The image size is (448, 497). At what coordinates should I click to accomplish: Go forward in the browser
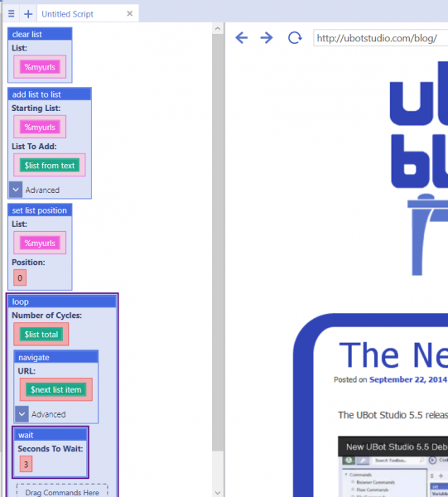[267, 38]
